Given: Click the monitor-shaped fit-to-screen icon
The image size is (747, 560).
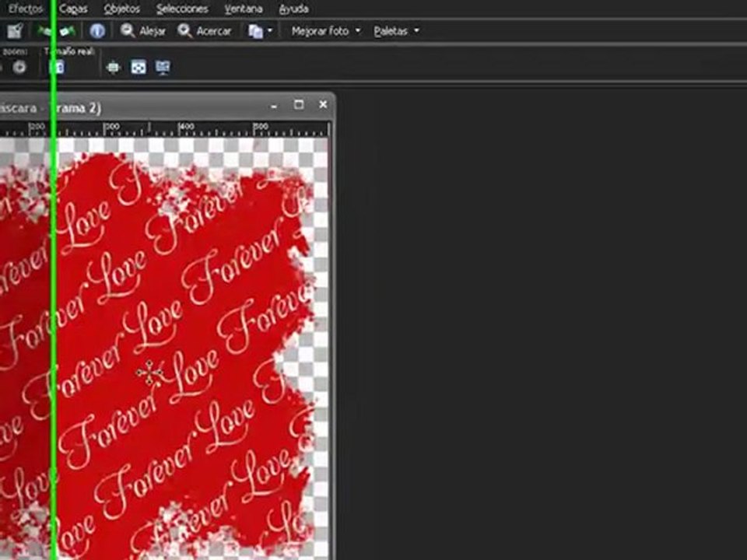Looking at the screenshot, I should 163,67.
